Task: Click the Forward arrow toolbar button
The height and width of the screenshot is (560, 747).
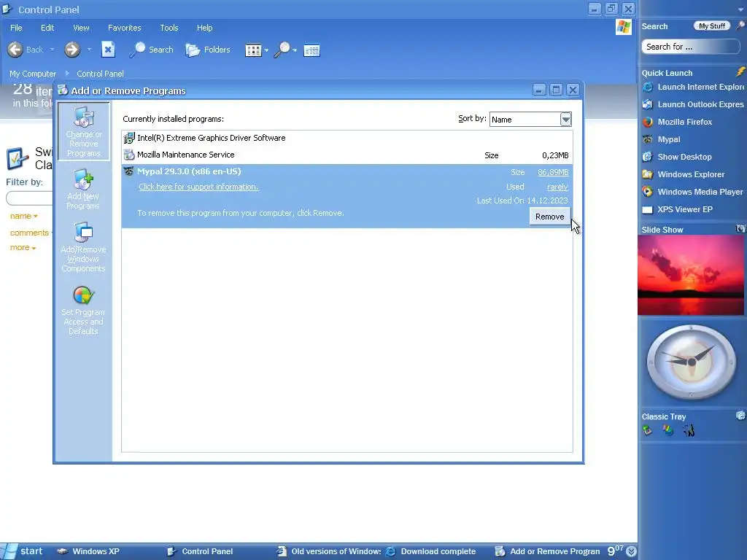Action: point(72,50)
